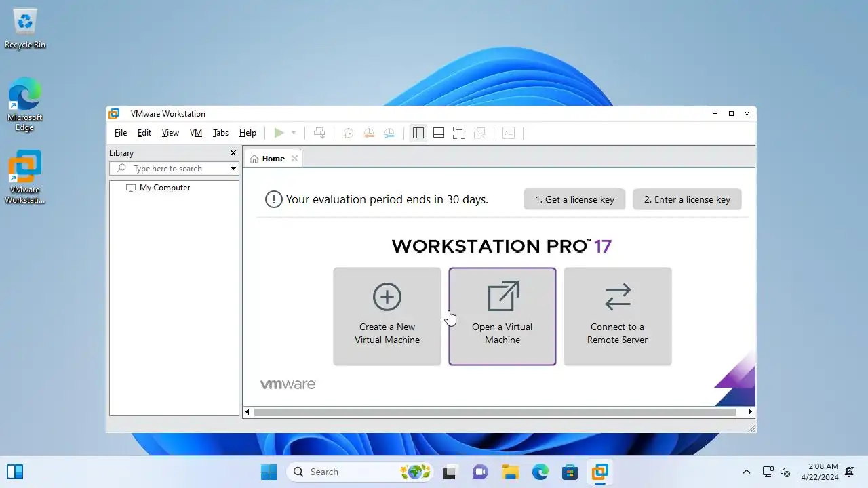
Task: Click Connect to a Remote Server tile
Action: [618, 317]
